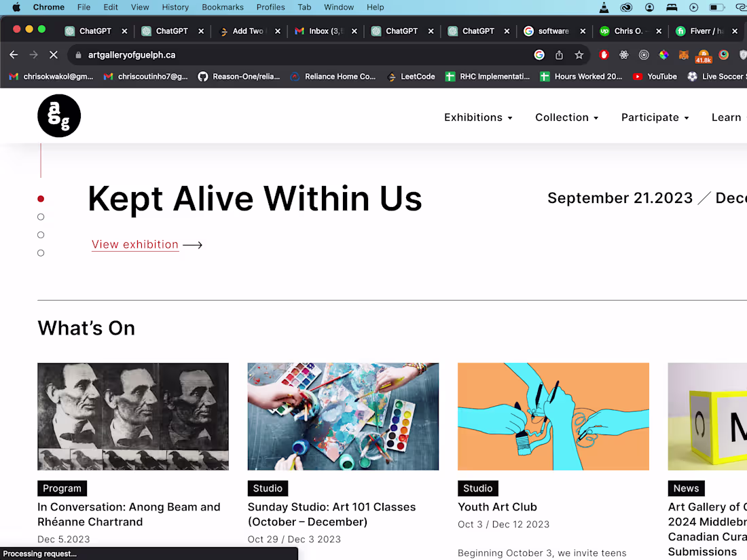Screen dimensions: 747x560
Task: Click the color wheel extension icon
Action: tap(663, 54)
